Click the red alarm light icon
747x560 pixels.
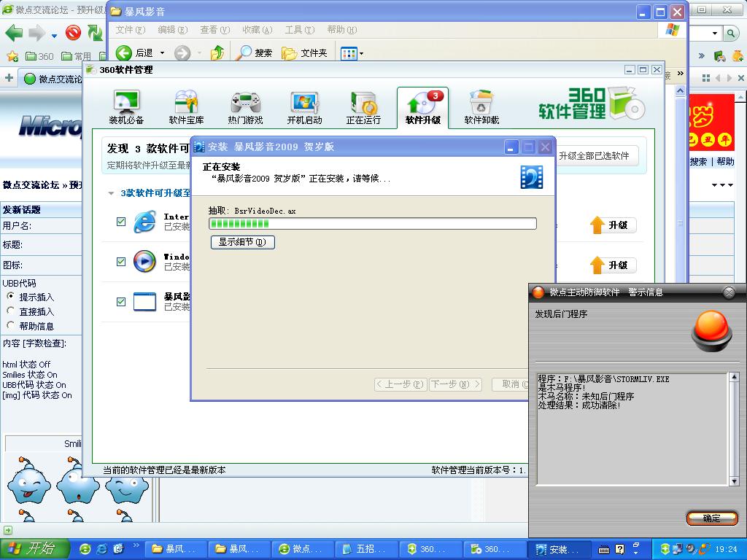(712, 330)
